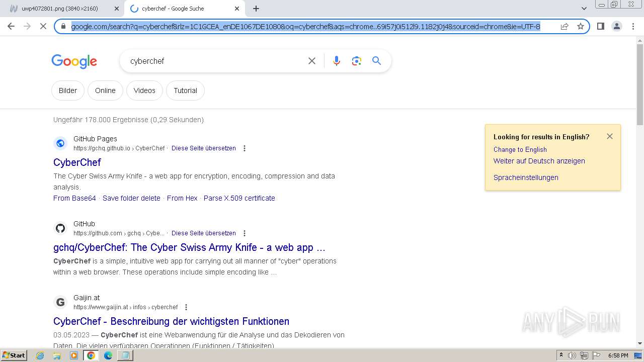This screenshot has width=644, height=362.
Task: Open From Hex sitelink
Action: click(182, 198)
